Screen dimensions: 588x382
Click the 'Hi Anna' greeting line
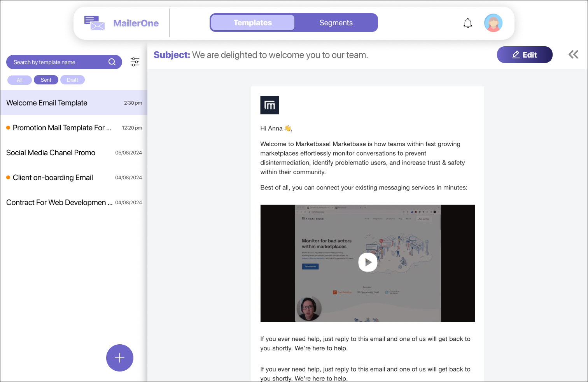(276, 128)
